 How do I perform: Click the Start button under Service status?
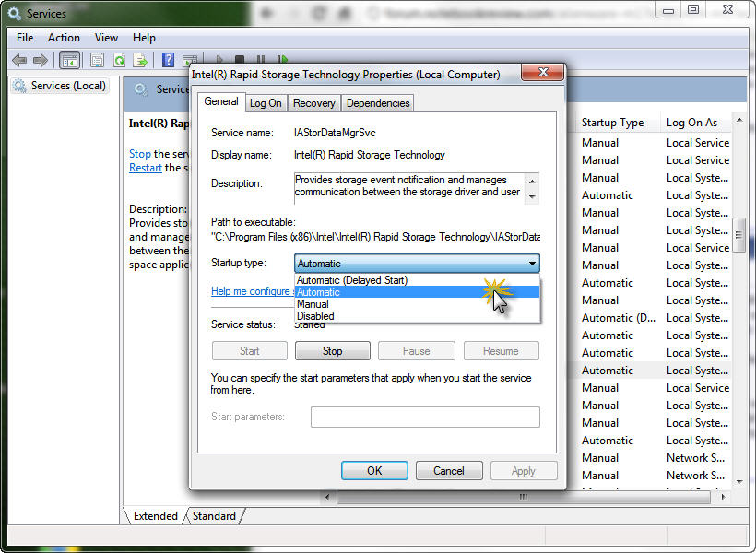coord(250,351)
